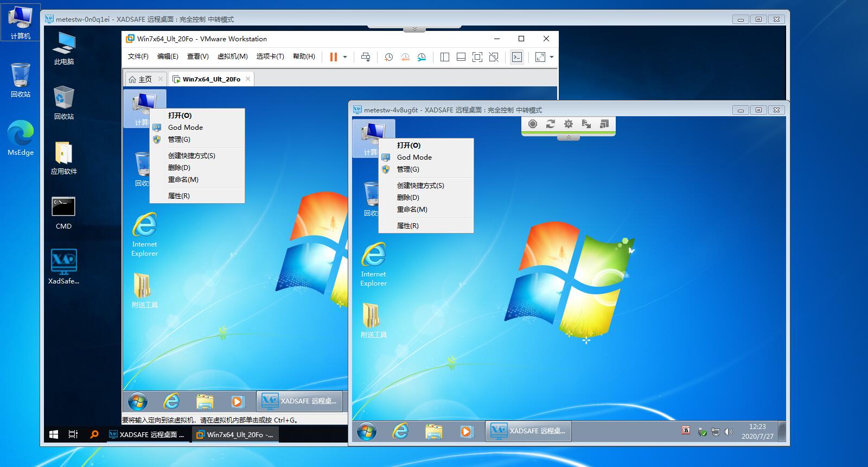Switch to VMware Unity mode
The width and height of the screenshot is (868, 467).
click(494, 57)
